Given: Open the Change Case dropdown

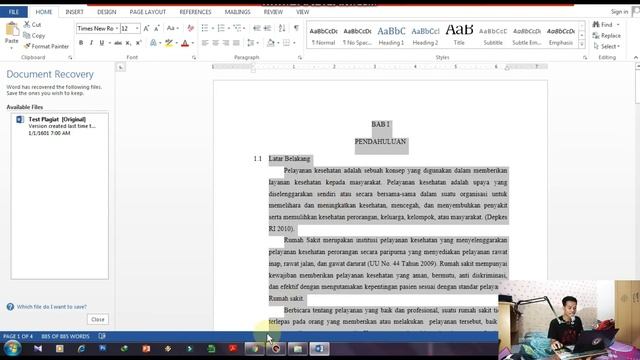Looking at the screenshot, I should tap(173, 28).
